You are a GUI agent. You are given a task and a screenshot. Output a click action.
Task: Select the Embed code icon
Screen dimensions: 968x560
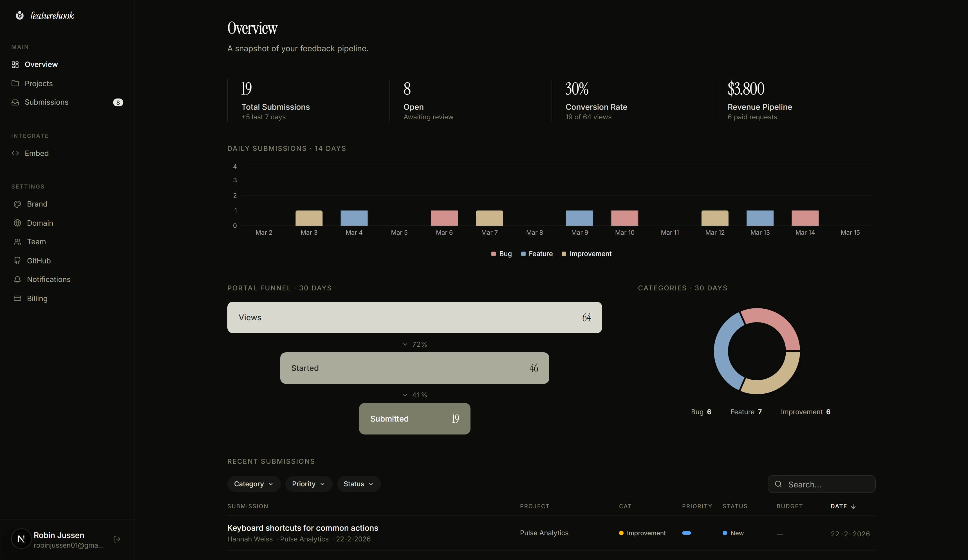(15, 153)
